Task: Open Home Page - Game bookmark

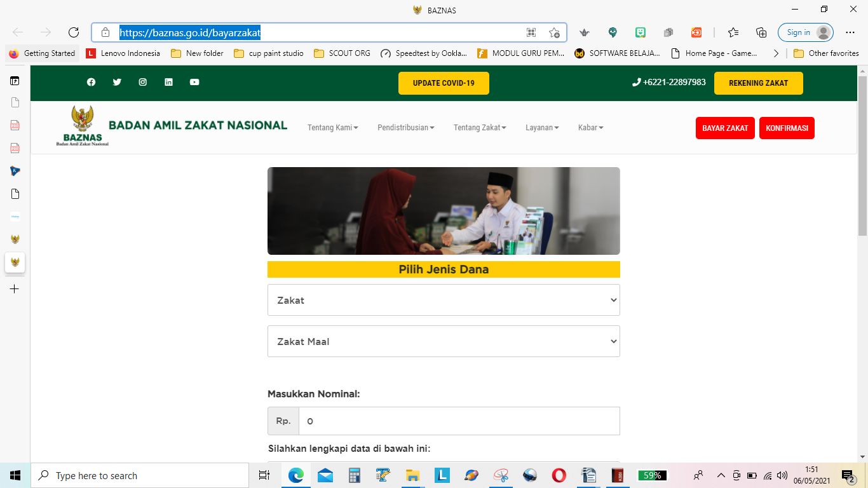Action: tap(714, 53)
